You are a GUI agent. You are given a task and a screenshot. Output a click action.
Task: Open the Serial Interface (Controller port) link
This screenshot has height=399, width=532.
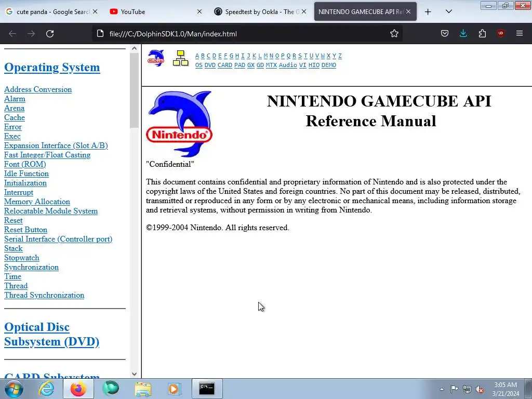click(x=58, y=239)
